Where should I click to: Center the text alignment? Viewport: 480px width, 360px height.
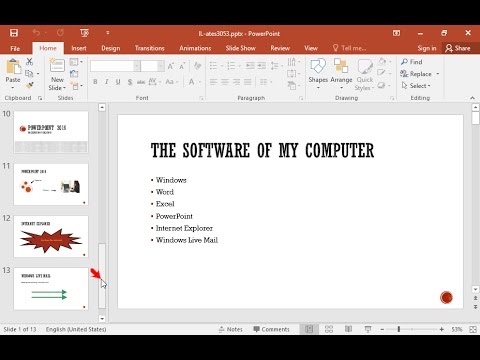(x=225, y=82)
